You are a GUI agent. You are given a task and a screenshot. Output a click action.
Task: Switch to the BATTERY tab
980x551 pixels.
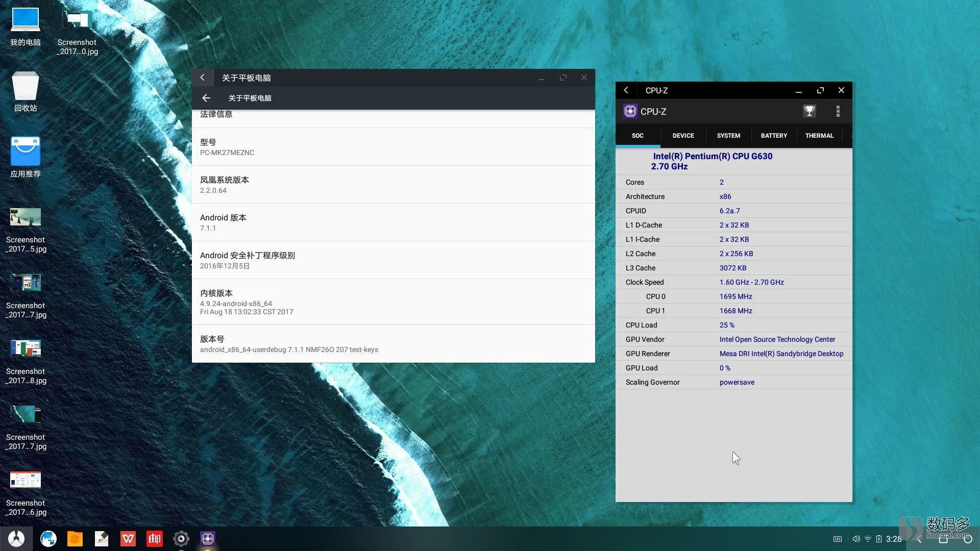[x=774, y=136]
